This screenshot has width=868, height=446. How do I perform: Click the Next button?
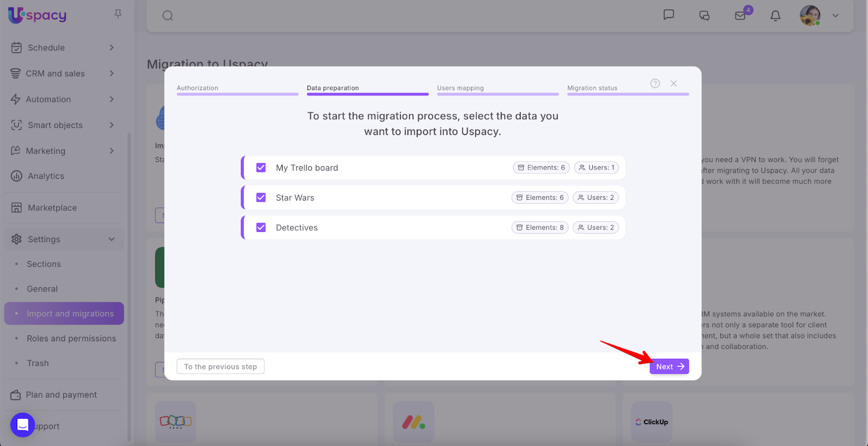tap(669, 367)
